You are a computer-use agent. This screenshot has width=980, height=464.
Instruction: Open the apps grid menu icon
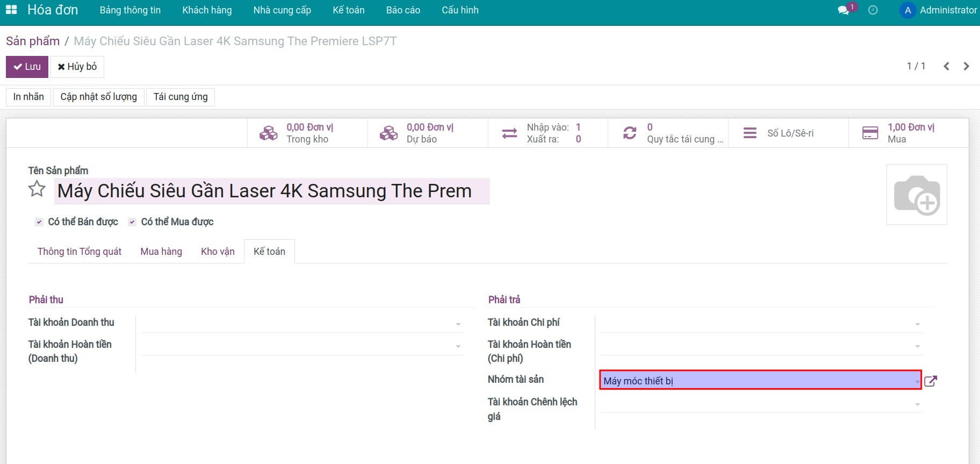point(11,10)
